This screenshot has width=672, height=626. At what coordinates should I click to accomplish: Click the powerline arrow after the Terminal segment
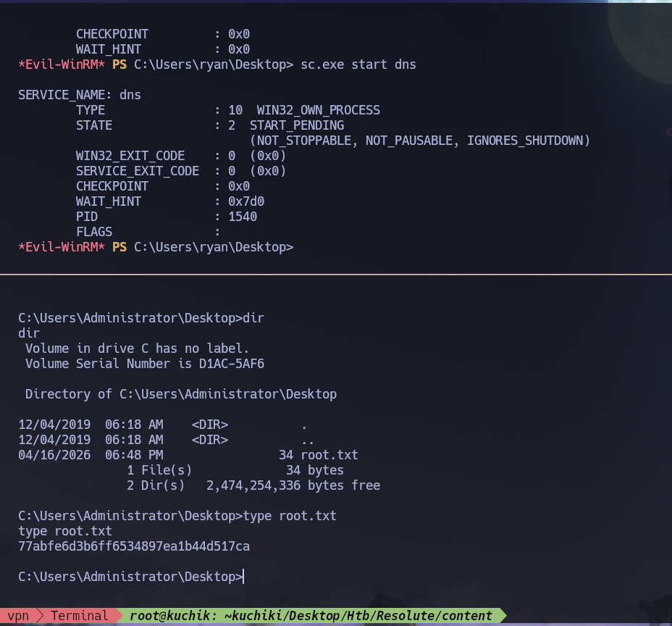click(118, 615)
